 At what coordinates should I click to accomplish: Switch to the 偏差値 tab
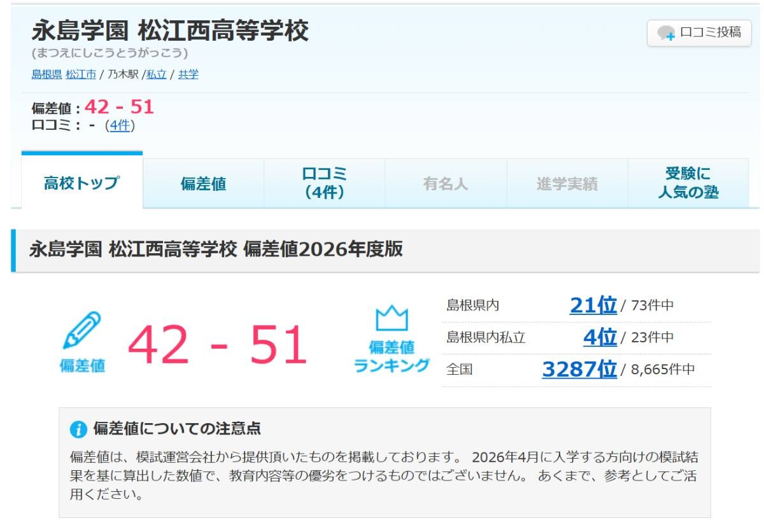click(203, 184)
